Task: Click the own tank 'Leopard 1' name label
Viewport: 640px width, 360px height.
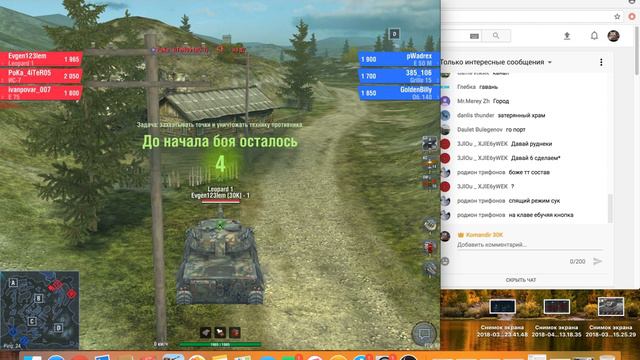Action: (x=220, y=189)
